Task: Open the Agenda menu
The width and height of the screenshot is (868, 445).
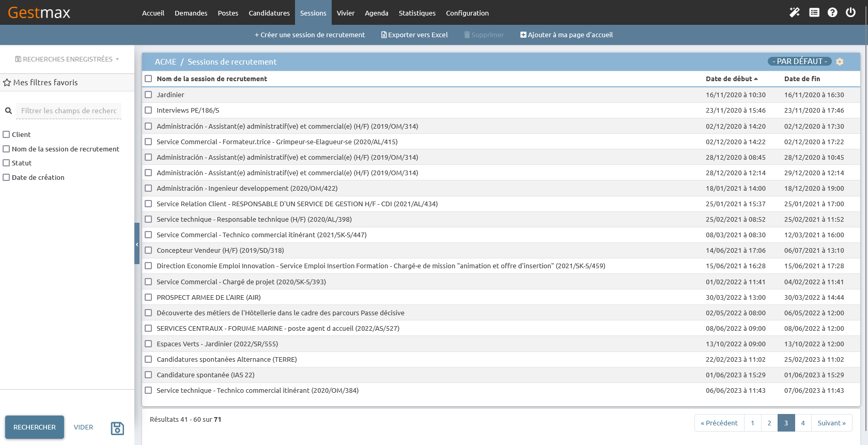Action: click(377, 13)
